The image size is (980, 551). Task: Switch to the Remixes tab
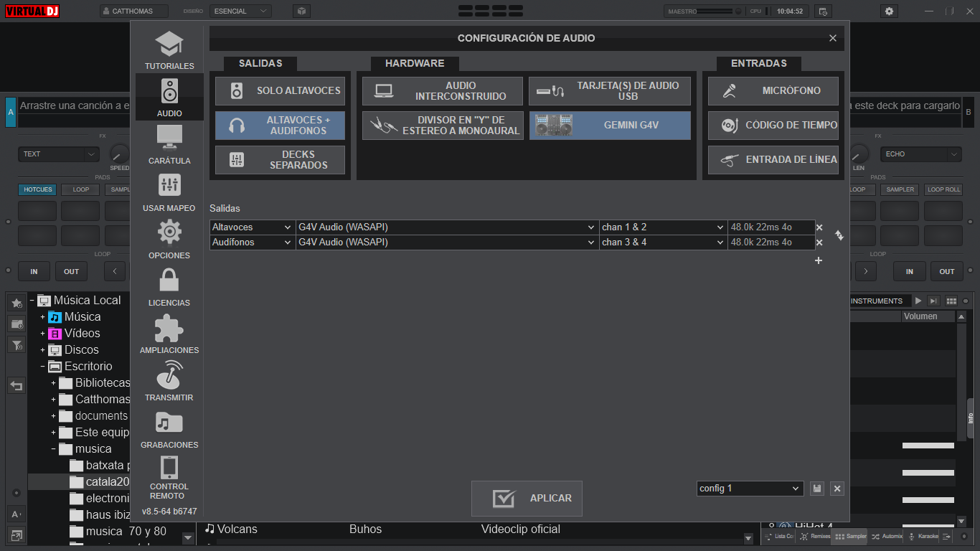pyautogui.click(x=815, y=536)
